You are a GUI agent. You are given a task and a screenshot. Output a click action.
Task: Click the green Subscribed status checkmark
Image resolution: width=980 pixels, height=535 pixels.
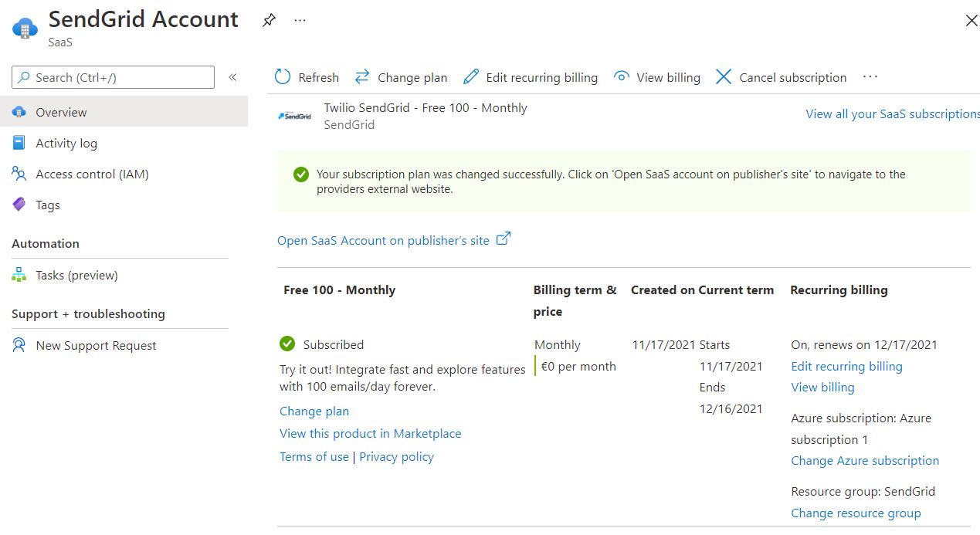point(287,344)
